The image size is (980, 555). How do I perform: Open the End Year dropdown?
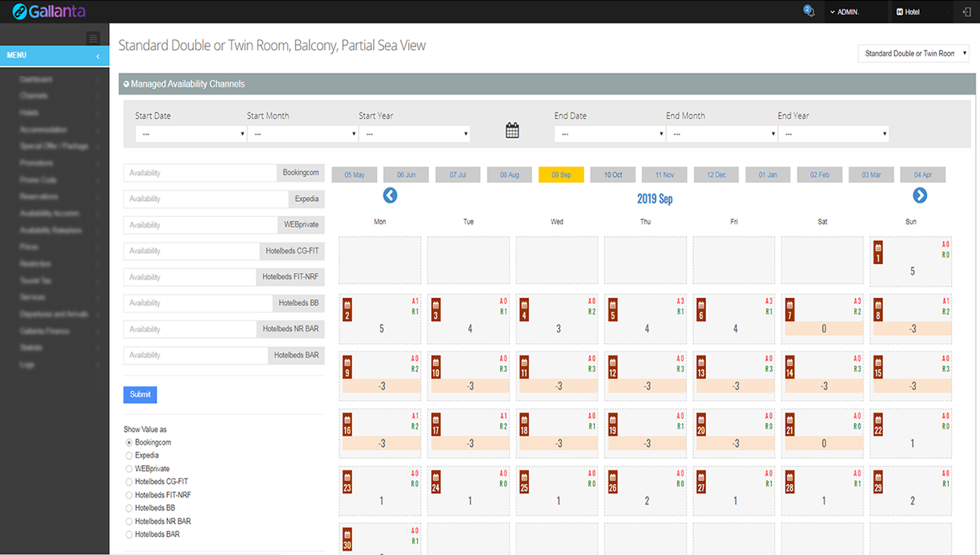click(833, 134)
